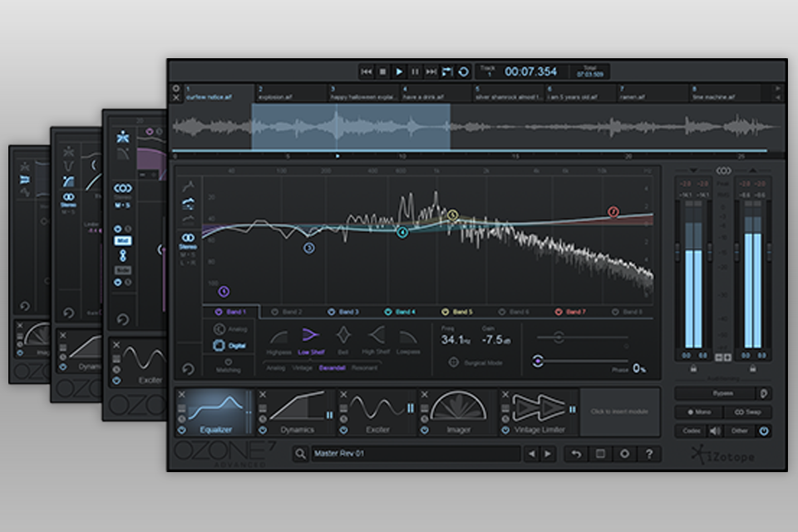Toggle the Band 3 enable icon
Screen dimensions: 798x532
(332, 312)
